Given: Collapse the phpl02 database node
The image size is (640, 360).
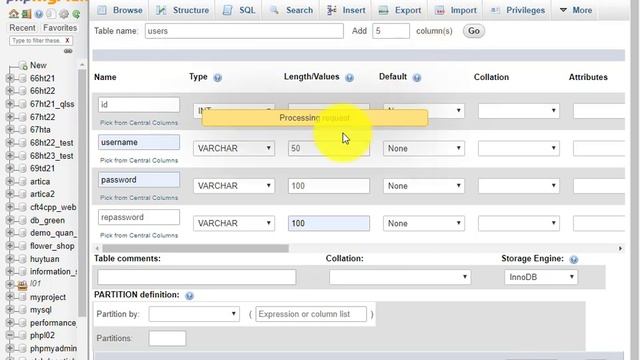Looking at the screenshot, I should click(10, 336).
